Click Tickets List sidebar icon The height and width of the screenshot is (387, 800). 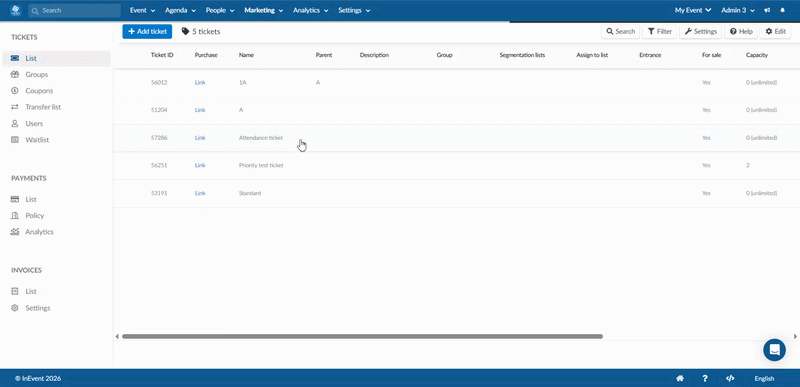15,59
